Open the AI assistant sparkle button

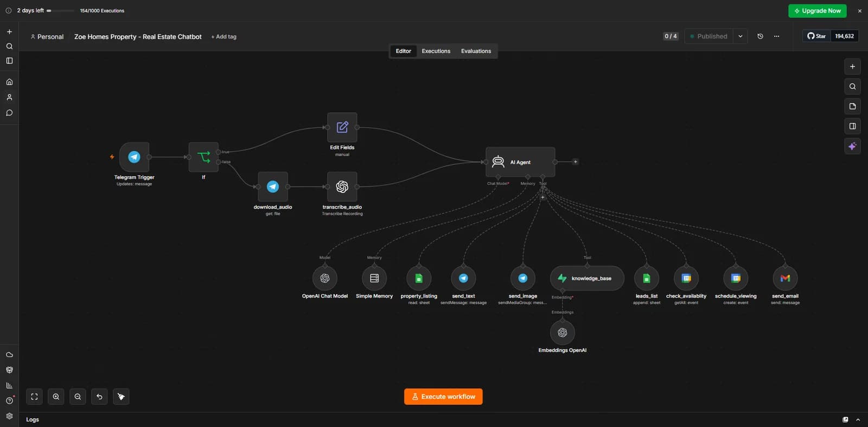pyautogui.click(x=852, y=146)
